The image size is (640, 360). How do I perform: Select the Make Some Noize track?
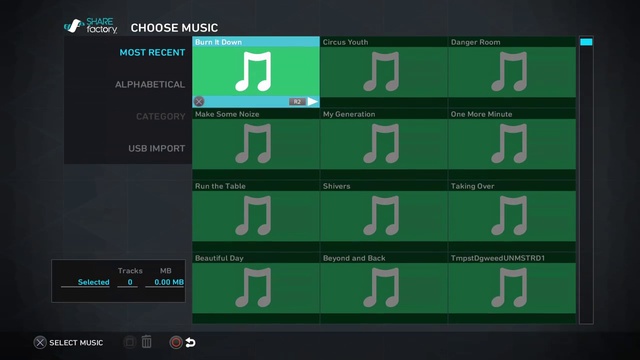[x=256, y=144]
